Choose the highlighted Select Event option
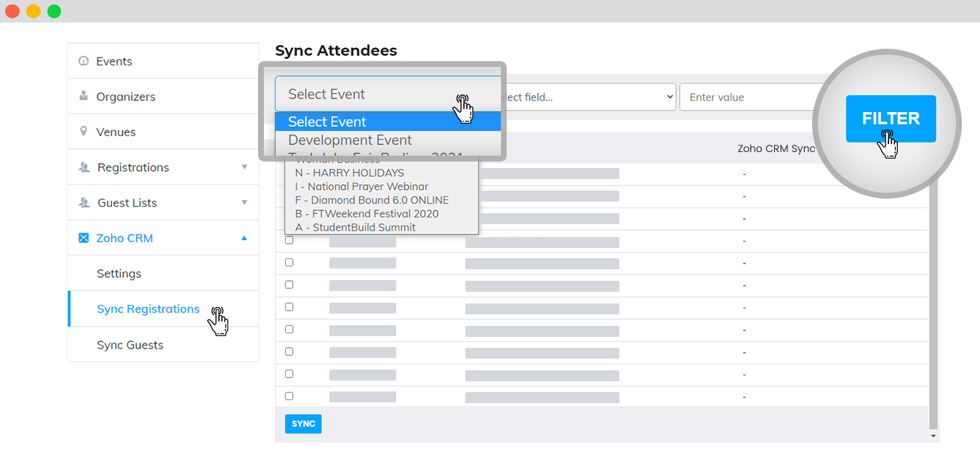980x462 pixels. point(388,122)
